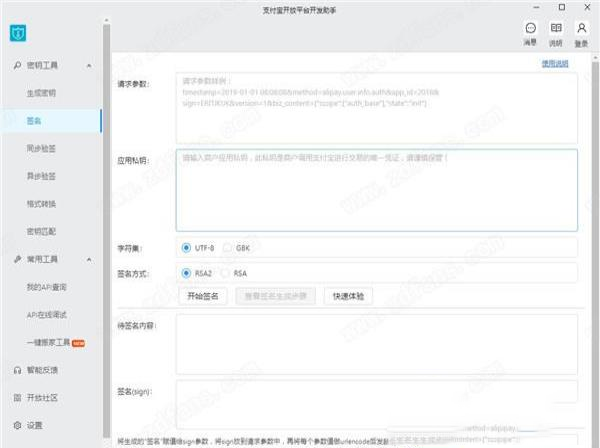Open the 使用说明 link at top right
The width and height of the screenshot is (600, 448).
coord(555,64)
